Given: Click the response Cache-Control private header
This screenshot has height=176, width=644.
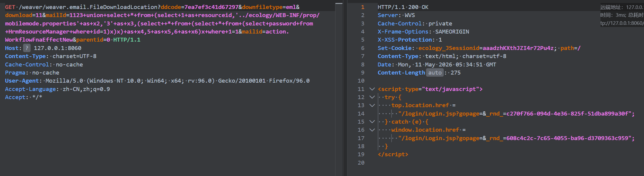Looking at the screenshot, I should coord(415,23).
